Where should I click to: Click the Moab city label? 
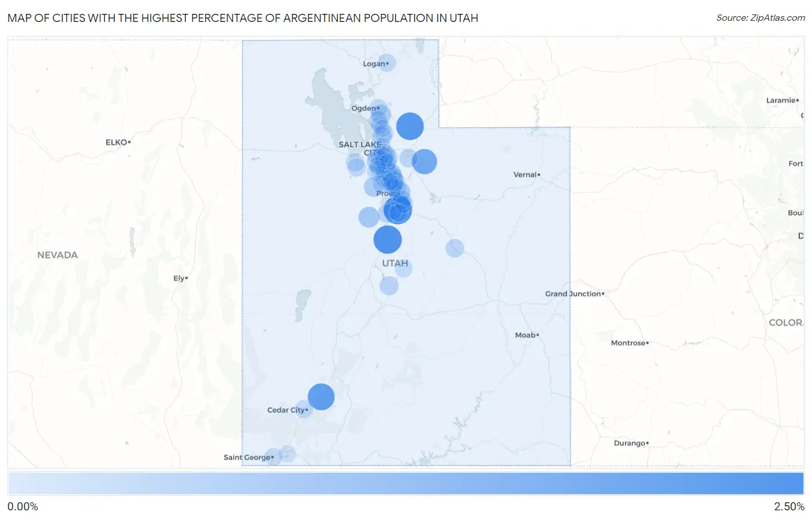[525, 335]
